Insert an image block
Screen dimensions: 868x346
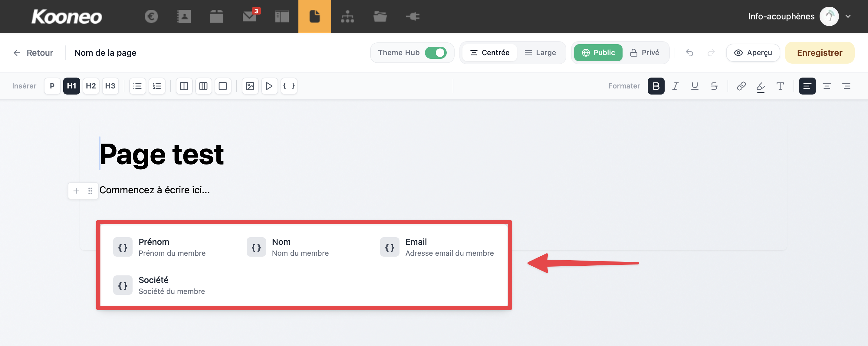250,86
